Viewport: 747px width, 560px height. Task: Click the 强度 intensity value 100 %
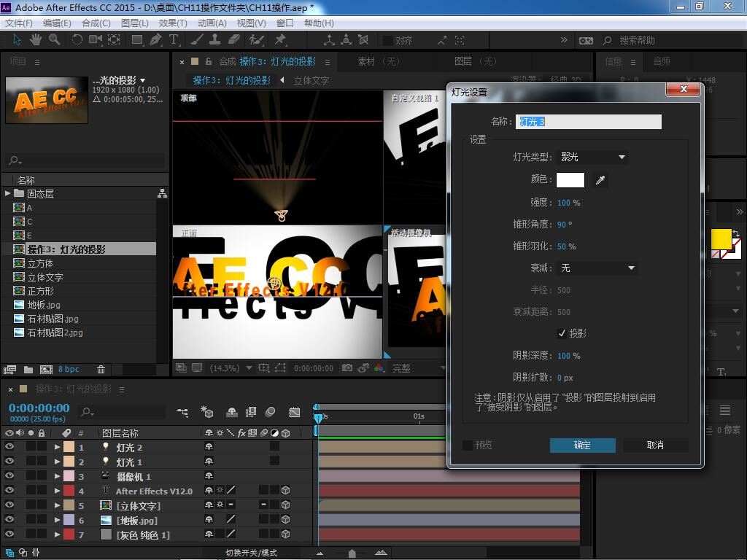pos(569,203)
